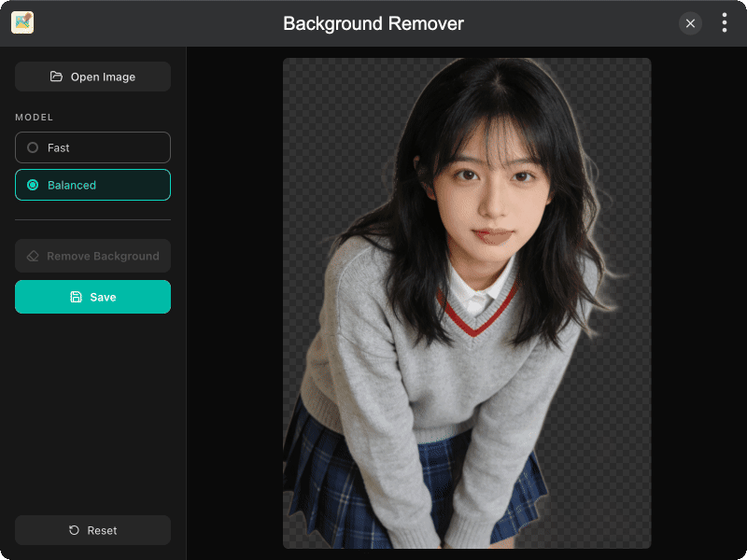Viewport: 747px width, 560px height.
Task: Open an image file to process
Action: point(92,76)
